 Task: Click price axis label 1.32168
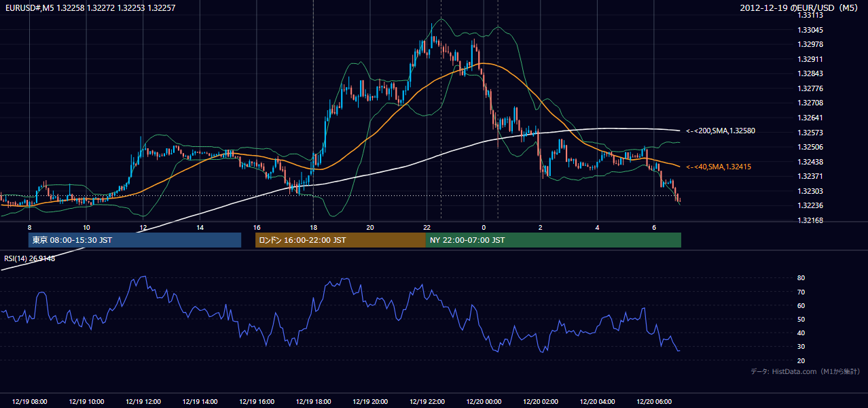tap(811, 220)
